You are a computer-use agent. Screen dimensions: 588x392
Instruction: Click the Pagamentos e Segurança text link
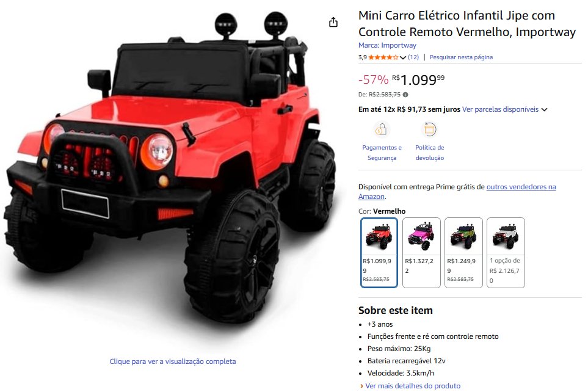click(x=382, y=153)
